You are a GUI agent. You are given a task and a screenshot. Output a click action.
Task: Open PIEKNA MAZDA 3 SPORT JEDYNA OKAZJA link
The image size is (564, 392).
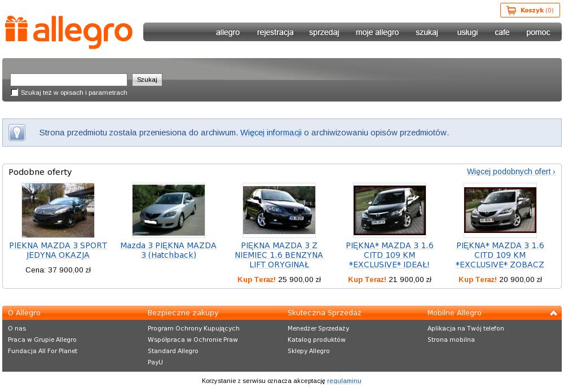point(58,250)
